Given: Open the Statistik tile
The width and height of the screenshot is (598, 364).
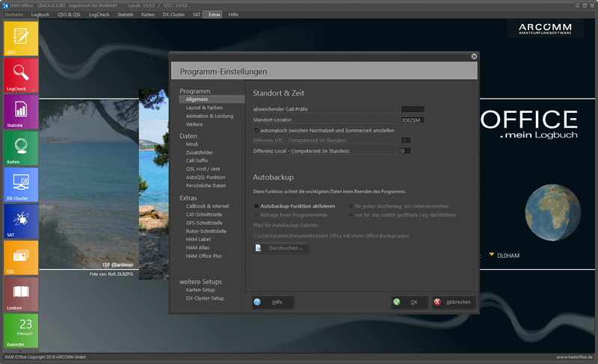Looking at the screenshot, I should point(21,111).
